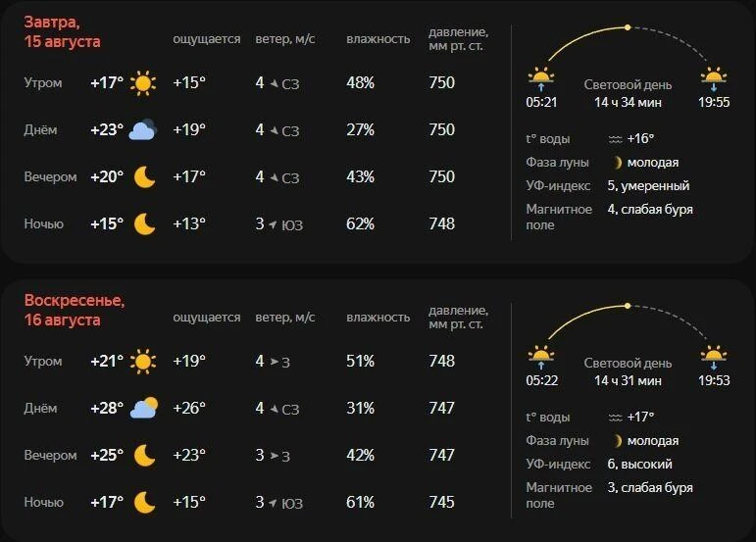Click the 16 August night pressure value 745
Image resolution: width=756 pixels, height=542 pixels.
click(441, 503)
